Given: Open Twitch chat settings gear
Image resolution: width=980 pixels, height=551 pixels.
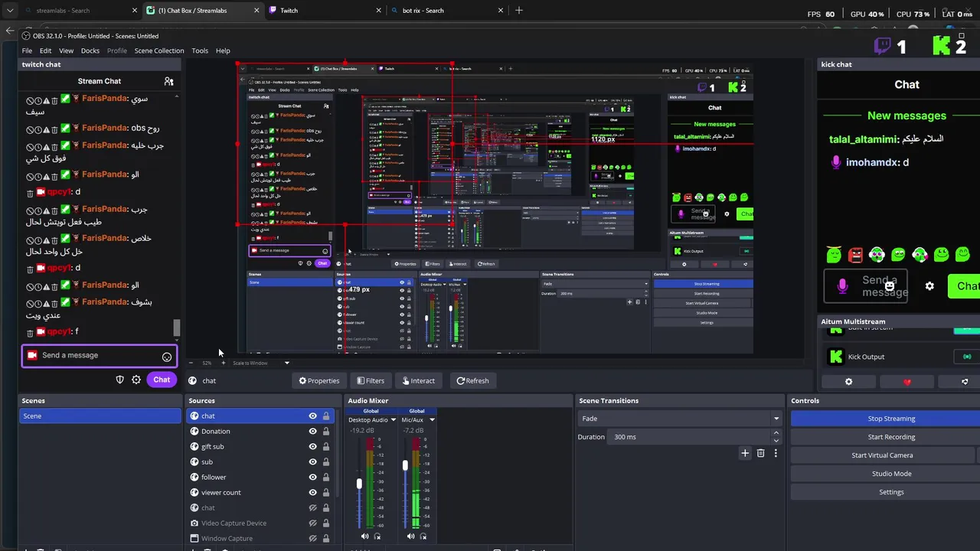Looking at the screenshot, I should point(136,380).
